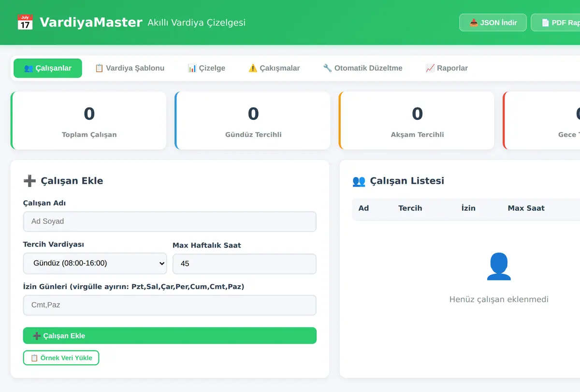580x392 pixels.
Task: Focus the Çalışan Adı input field
Action: [170, 221]
